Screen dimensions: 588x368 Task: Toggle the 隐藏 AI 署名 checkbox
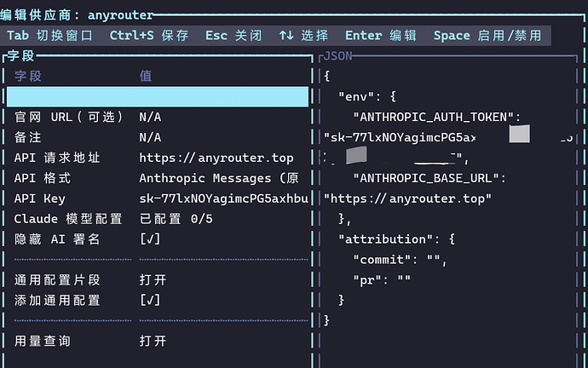pyautogui.click(x=150, y=239)
